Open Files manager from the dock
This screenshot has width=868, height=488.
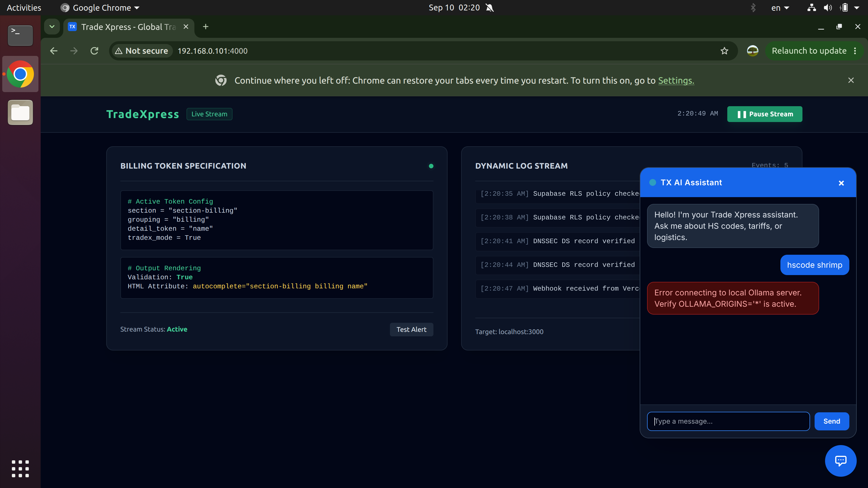coord(20,112)
